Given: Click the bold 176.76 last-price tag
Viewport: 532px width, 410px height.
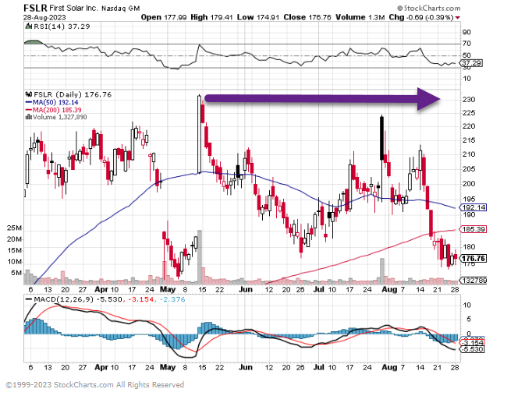Looking at the screenshot, I should click(473, 259).
